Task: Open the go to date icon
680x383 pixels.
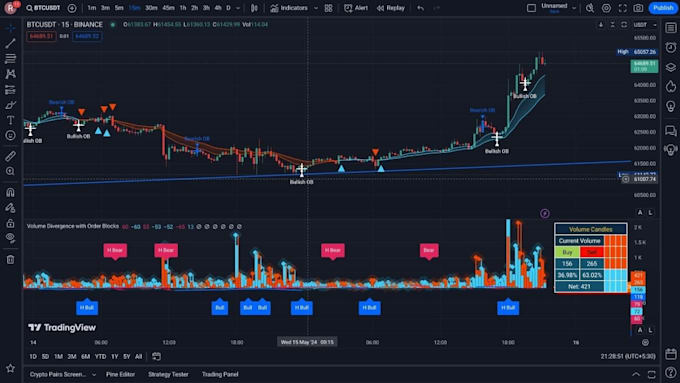Action: pos(156,357)
